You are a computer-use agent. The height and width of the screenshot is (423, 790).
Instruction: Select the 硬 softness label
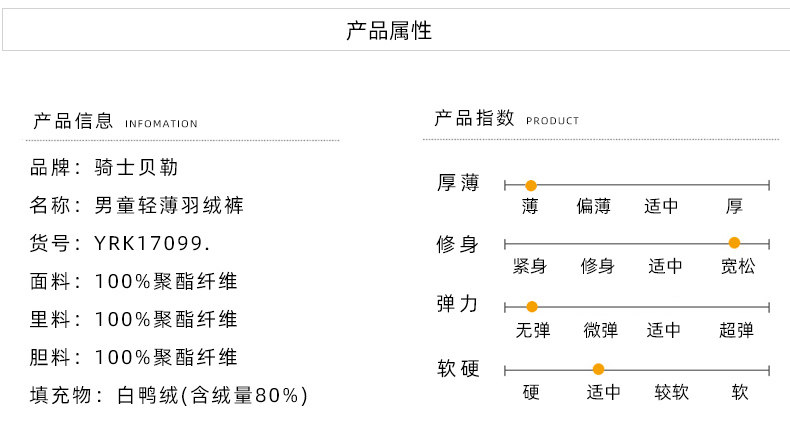pyautogui.click(x=531, y=392)
